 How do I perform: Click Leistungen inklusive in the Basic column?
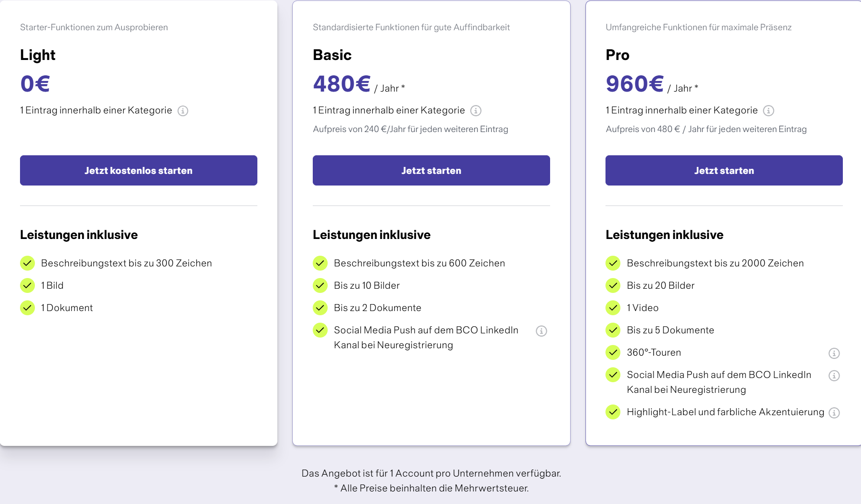click(371, 235)
